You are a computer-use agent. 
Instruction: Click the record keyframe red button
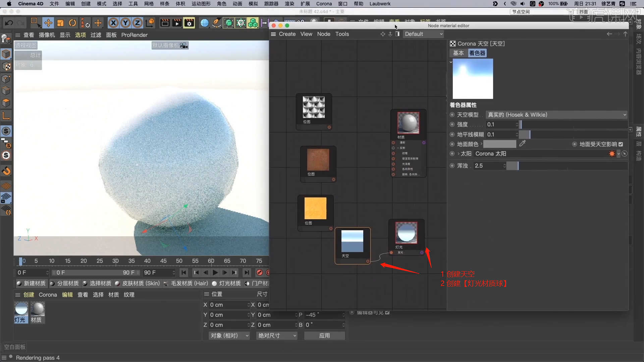(259, 273)
